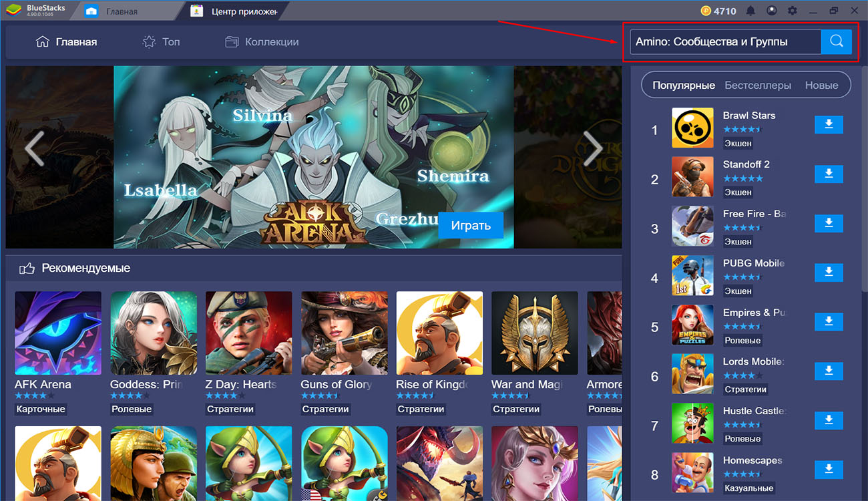
Task: Open the Главная navigation item
Action: coord(66,41)
